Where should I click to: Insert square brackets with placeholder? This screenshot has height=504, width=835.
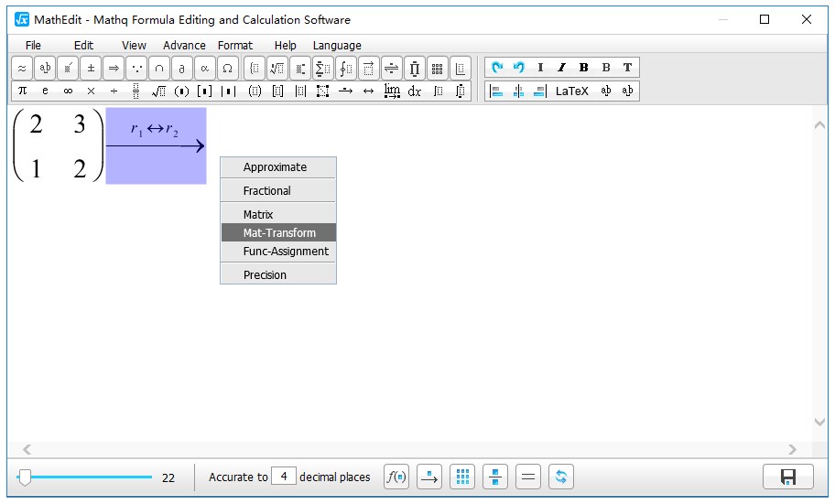[x=204, y=91]
